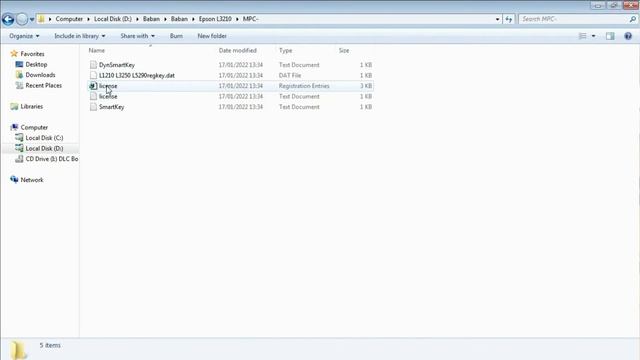The height and width of the screenshot is (360, 640).
Task: Click the Network icon in sidebar
Action: [14, 180]
